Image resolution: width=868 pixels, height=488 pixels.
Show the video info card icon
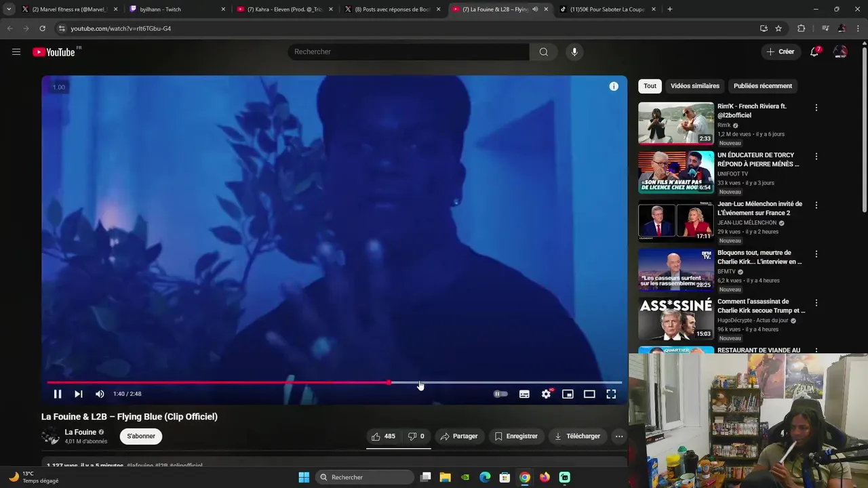pyautogui.click(x=614, y=86)
